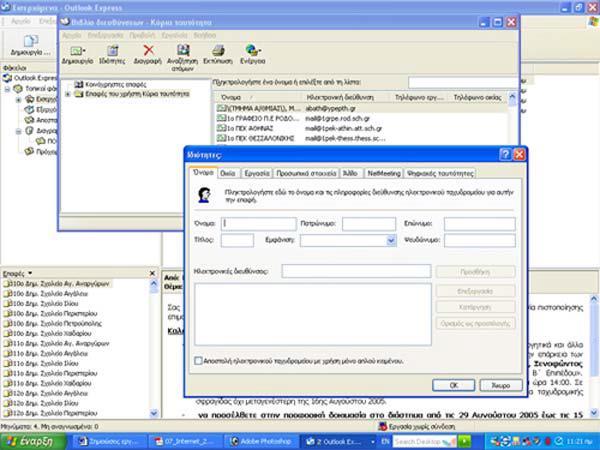Focus the Όνομα first name field

(x=259, y=224)
